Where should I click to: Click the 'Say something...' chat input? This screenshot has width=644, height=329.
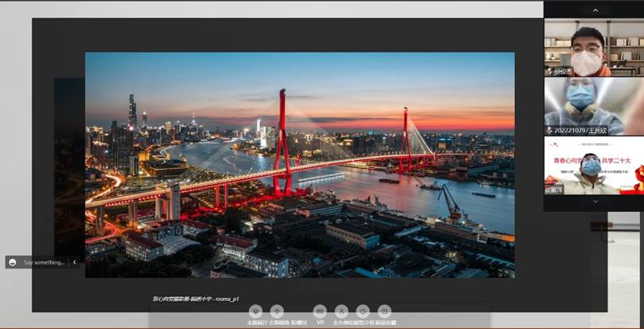(x=44, y=262)
